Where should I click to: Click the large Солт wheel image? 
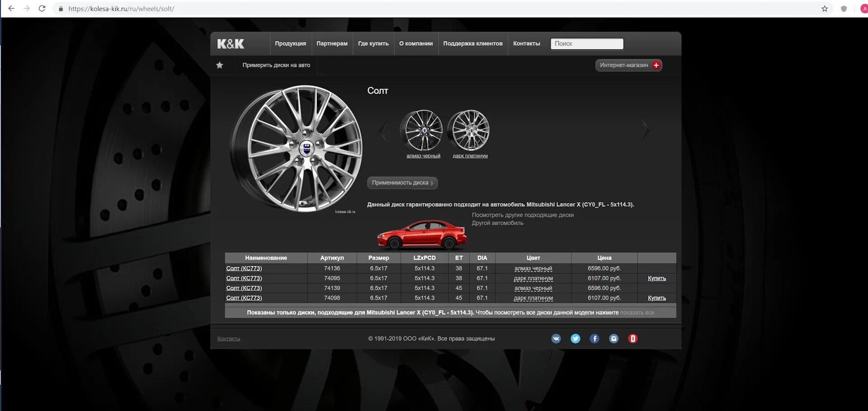297,149
